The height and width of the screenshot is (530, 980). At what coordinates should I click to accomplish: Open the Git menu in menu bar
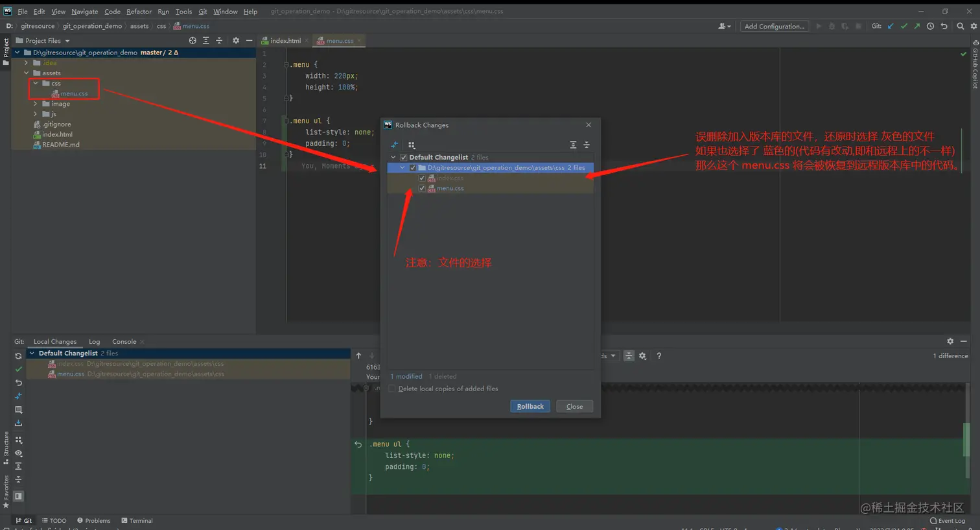point(204,11)
